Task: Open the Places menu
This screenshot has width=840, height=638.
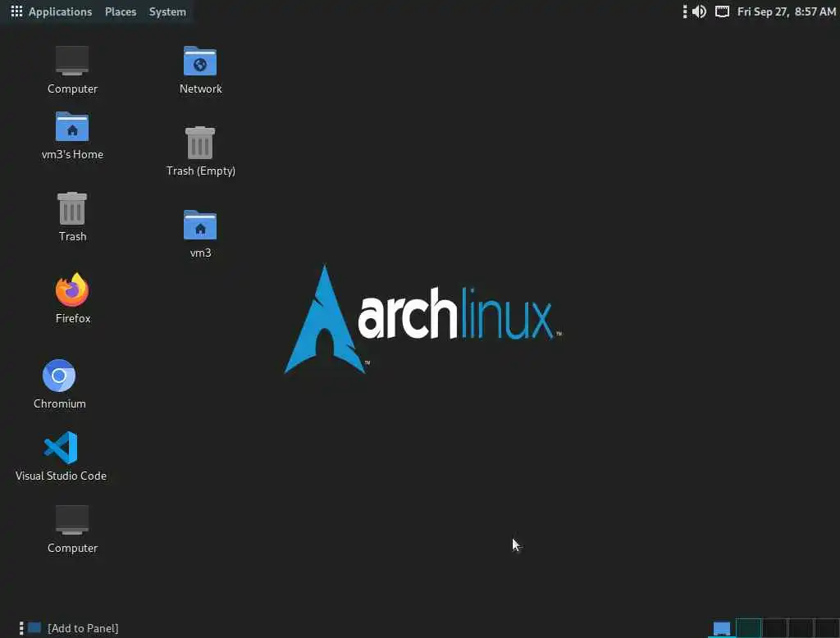Action: coord(121,11)
